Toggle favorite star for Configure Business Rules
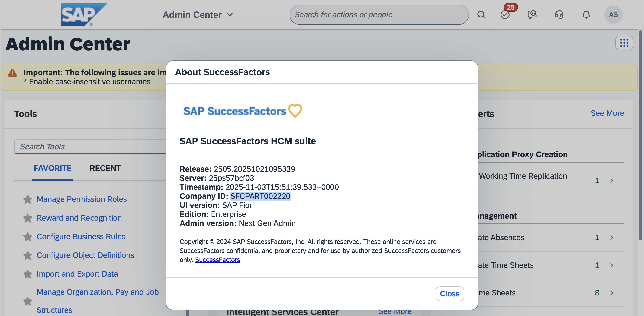644x316 pixels. coord(27,237)
